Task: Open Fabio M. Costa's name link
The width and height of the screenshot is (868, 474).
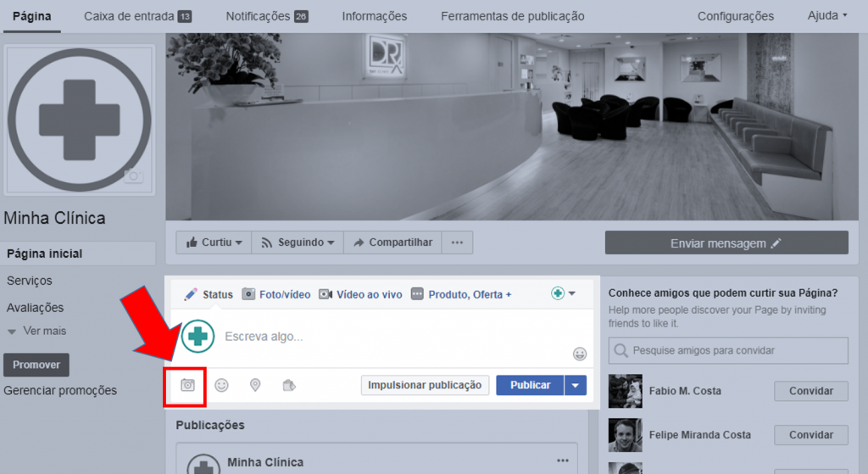Action: point(685,391)
